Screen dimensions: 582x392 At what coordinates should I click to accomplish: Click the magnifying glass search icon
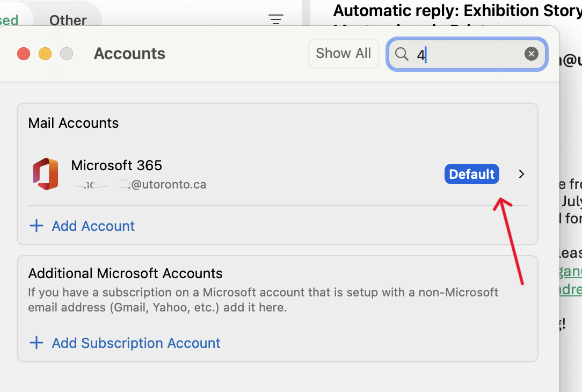(402, 54)
